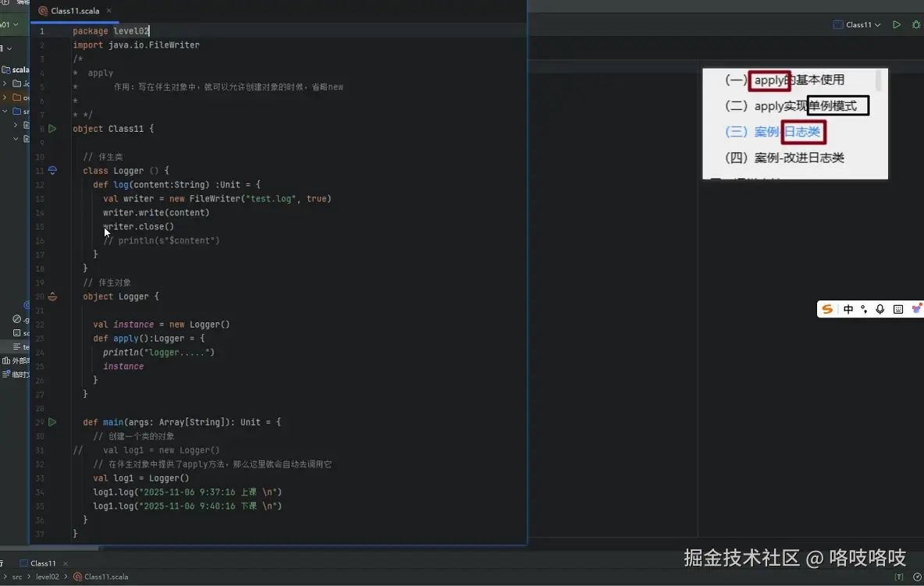Screen dimensions: 924x586
Task: Collapse the blue source folder in the project tree
Action: (x=5, y=112)
